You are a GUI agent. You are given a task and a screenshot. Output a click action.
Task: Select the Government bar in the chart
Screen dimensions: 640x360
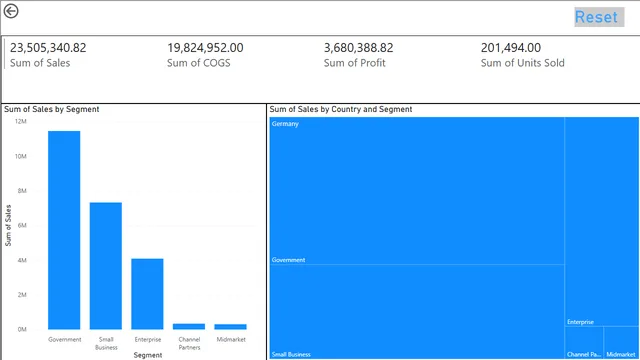[64, 230]
